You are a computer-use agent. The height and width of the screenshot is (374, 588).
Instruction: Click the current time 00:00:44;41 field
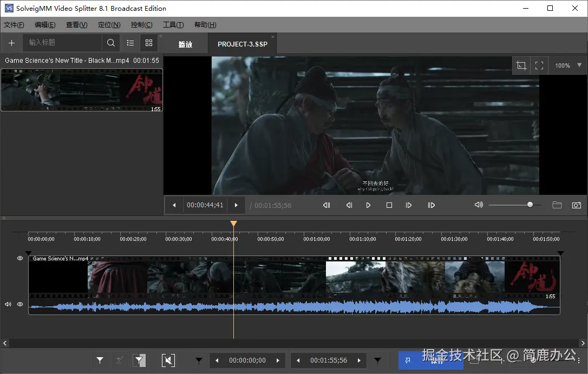205,205
